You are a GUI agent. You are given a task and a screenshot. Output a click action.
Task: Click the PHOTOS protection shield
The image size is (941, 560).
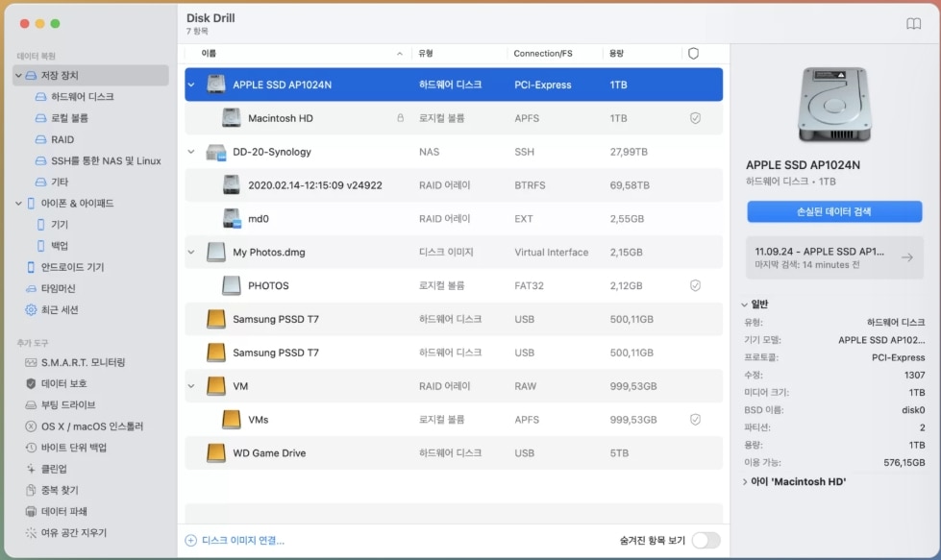(x=695, y=286)
